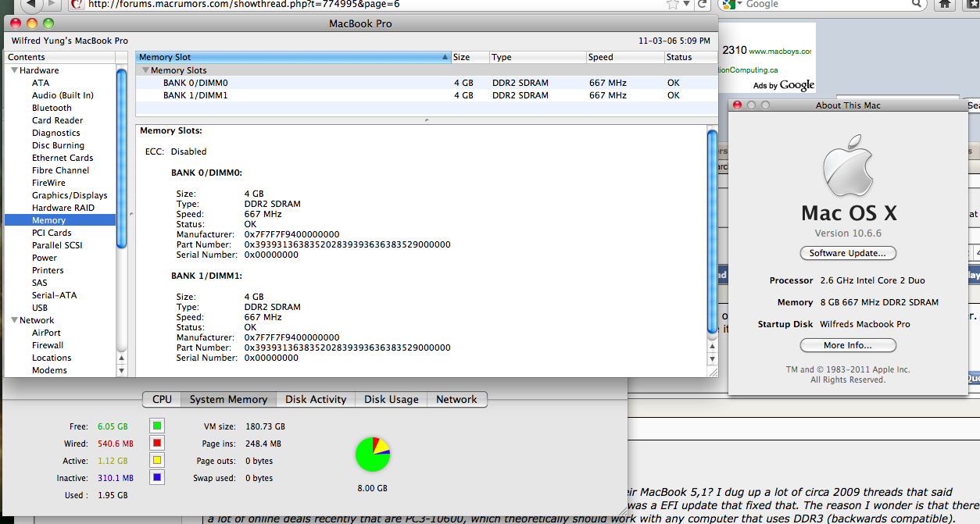980x524 pixels.
Task: Select Locations under Network
Action: click(52, 358)
